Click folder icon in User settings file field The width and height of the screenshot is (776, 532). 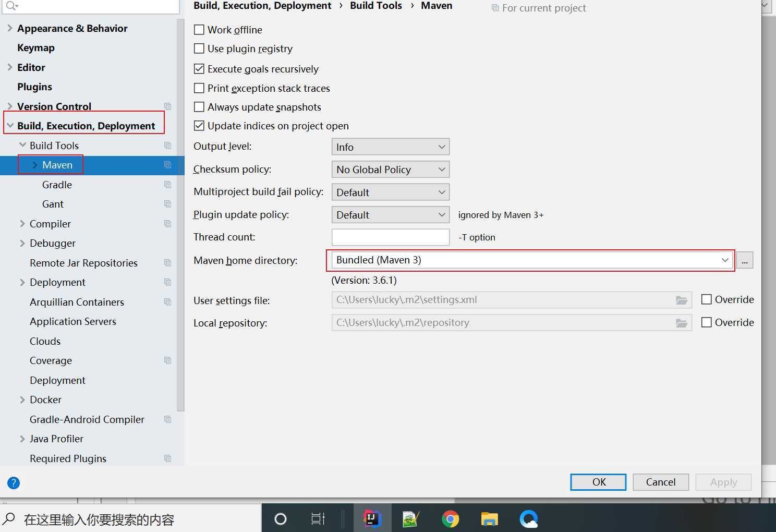point(681,300)
